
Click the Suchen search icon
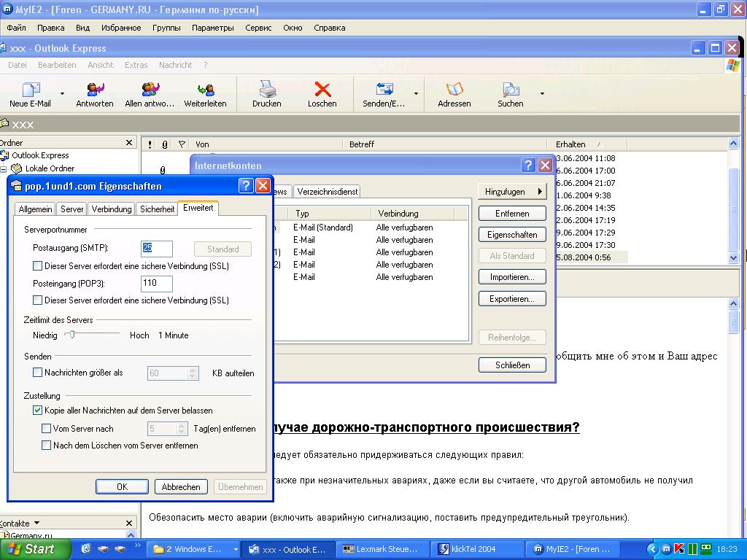coord(510,89)
